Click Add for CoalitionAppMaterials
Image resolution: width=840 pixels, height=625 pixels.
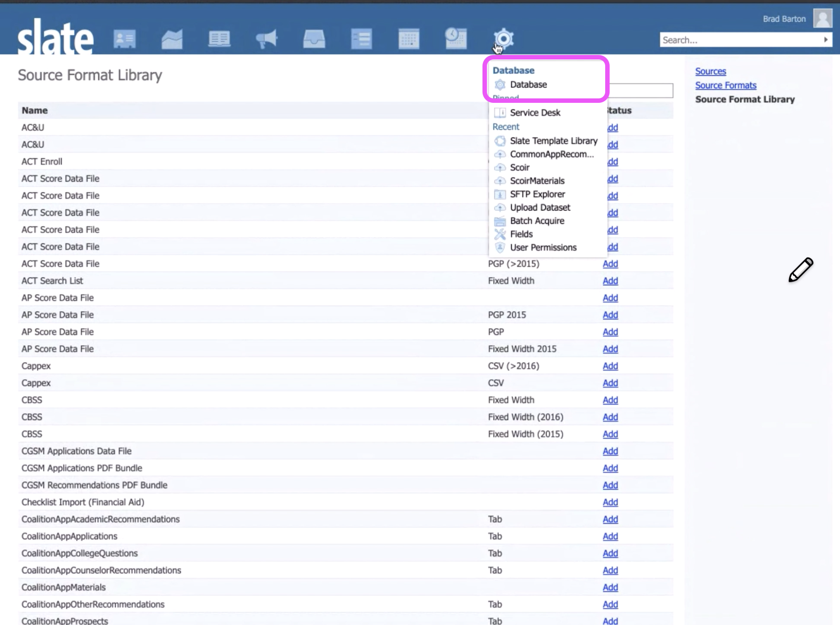pos(610,587)
